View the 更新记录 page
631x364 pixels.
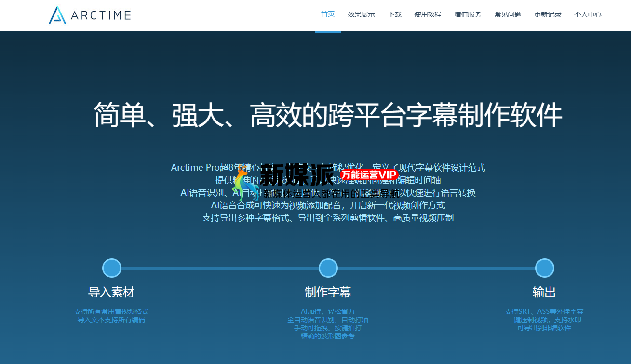pos(548,14)
